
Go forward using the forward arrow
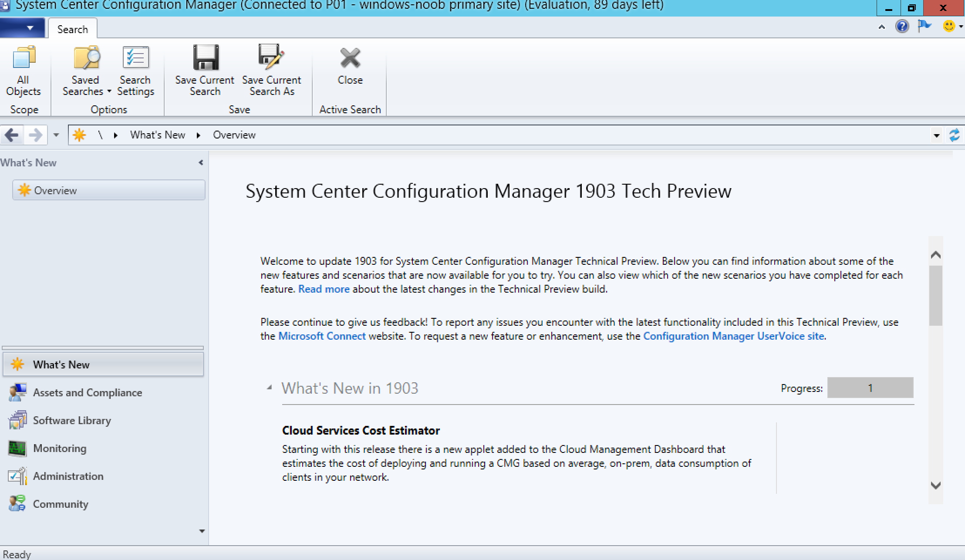click(36, 135)
